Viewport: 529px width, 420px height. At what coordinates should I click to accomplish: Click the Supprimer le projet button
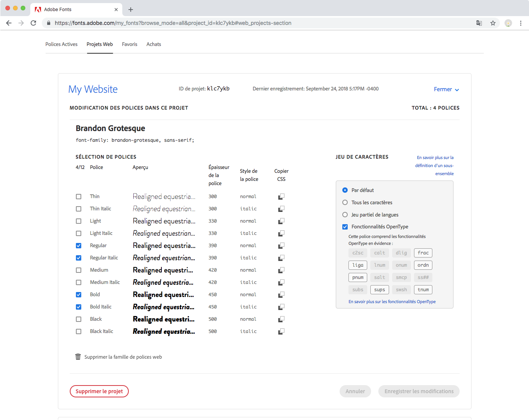click(99, 391)
